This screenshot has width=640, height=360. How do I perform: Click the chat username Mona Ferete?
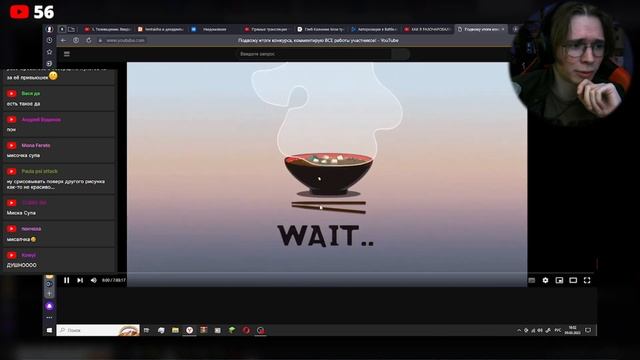36,145
